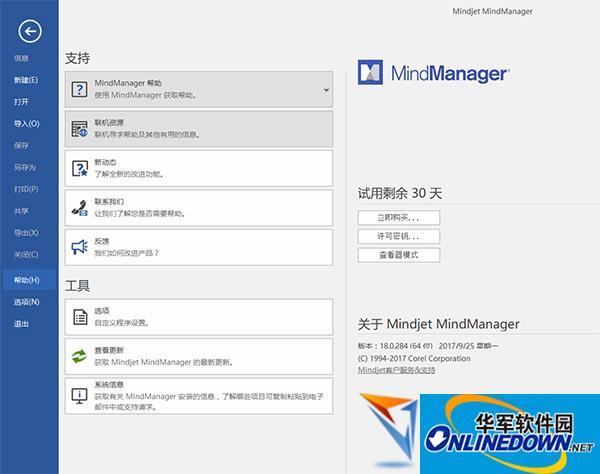This screenshot has width=600, height=474.
Task: Click the Mindjet MindManager window title
Action: [492, 11]
